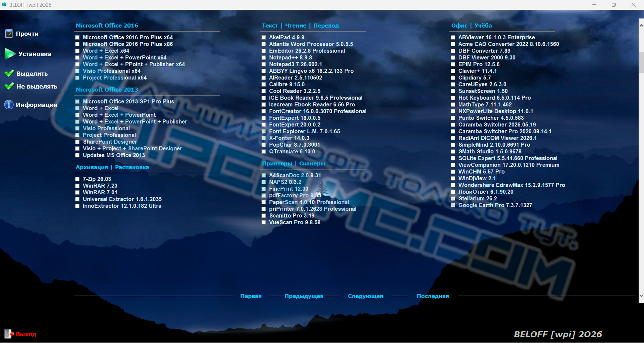Click the green Установка play arrow icon
644x343 pixels.
click(10, 53)
